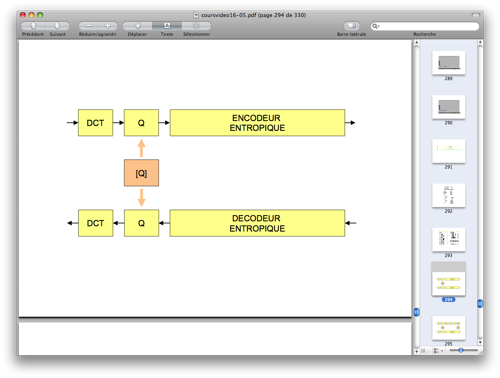Go to the next page (Suivant)
The height and width of the screenshot is (378, 500).
click(x=57, y=26)
